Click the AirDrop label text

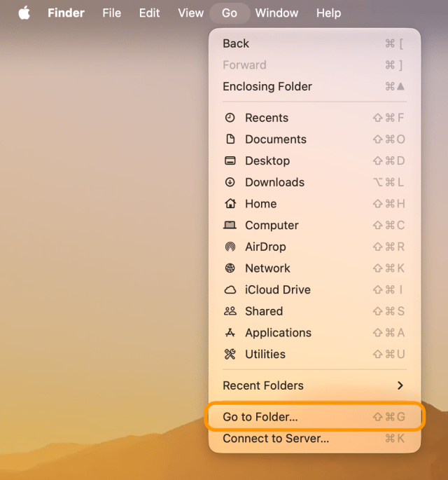pos(265,247)
